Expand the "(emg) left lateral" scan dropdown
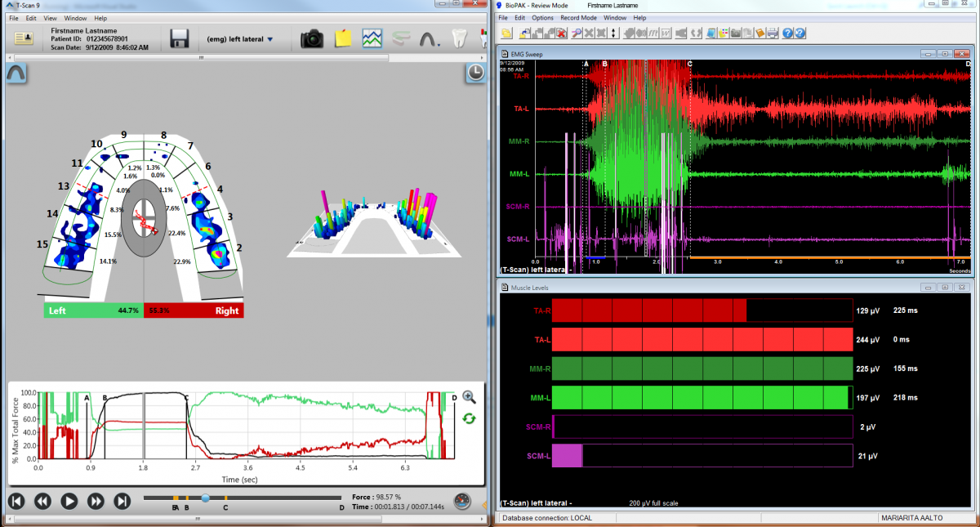This screenshot has width=980, height=527. (x=269, y=38)
